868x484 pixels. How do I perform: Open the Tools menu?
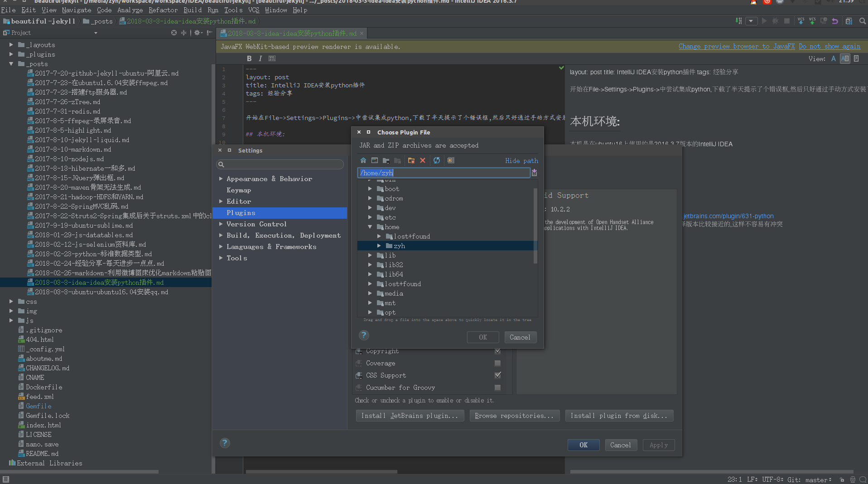pyautogui.click(x=233, y=10)
